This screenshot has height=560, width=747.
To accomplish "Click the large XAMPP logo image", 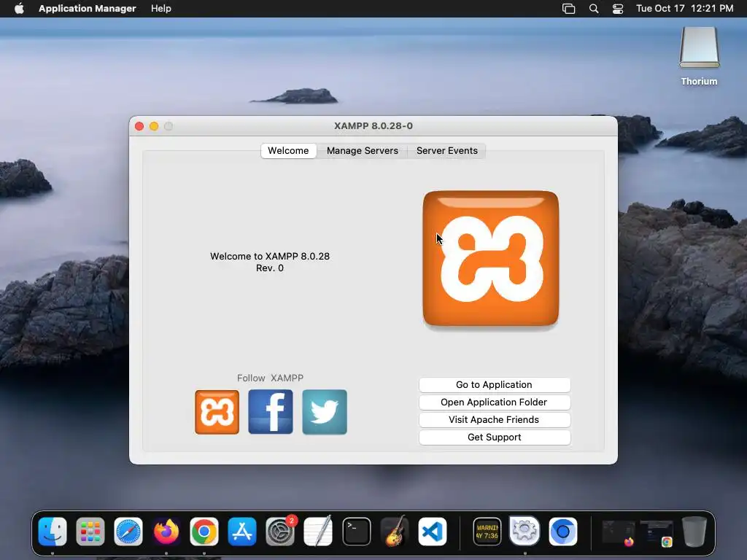I will coord(491,259).
